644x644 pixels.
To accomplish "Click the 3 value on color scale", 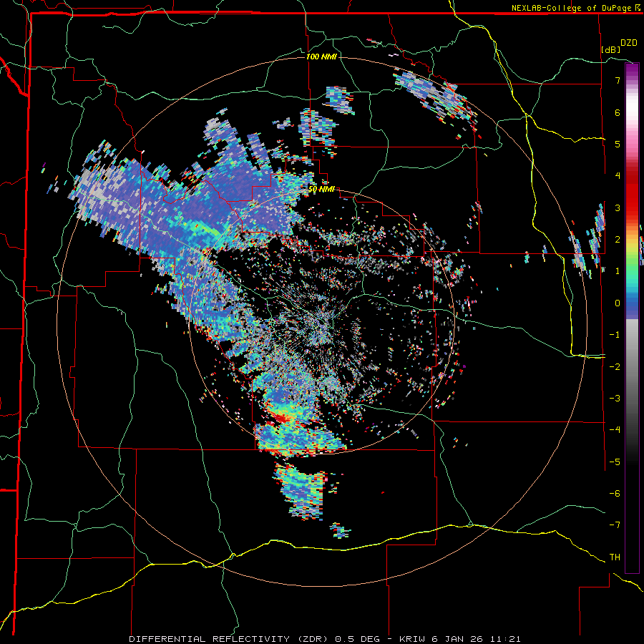I will [x=618, y=208].
